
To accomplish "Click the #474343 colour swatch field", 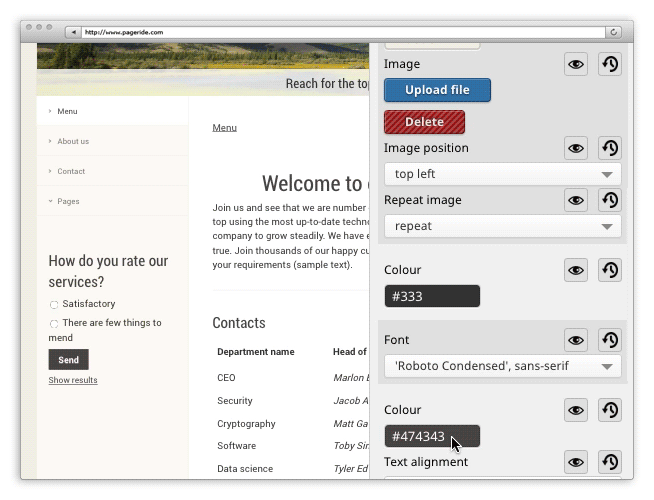I will [x=431, y=436].
